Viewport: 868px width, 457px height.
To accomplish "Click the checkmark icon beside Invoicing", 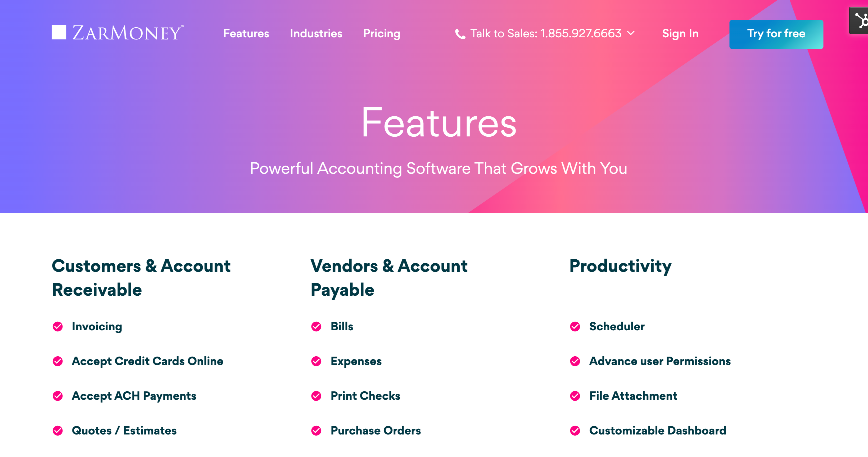I will tap(58, 326).
